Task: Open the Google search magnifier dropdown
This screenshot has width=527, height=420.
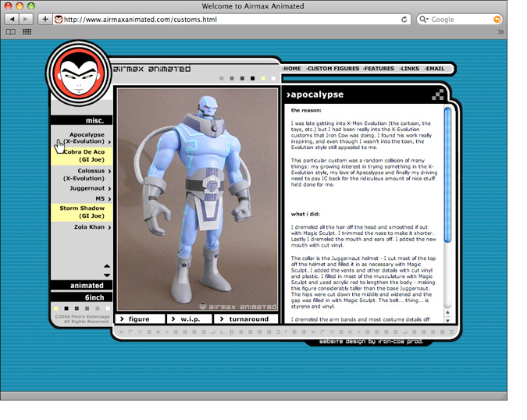Action: (x=424, y=20)
